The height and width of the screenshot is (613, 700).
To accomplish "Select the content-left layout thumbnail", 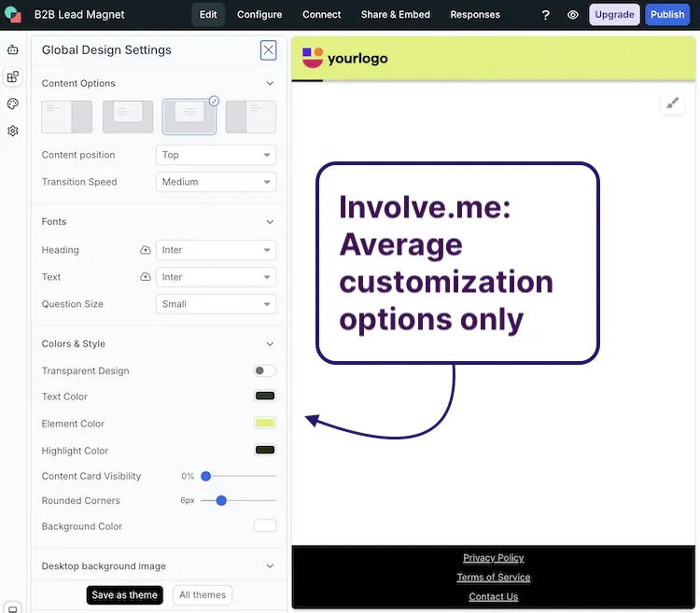I will pyautogui.click(x=67, y=117).
